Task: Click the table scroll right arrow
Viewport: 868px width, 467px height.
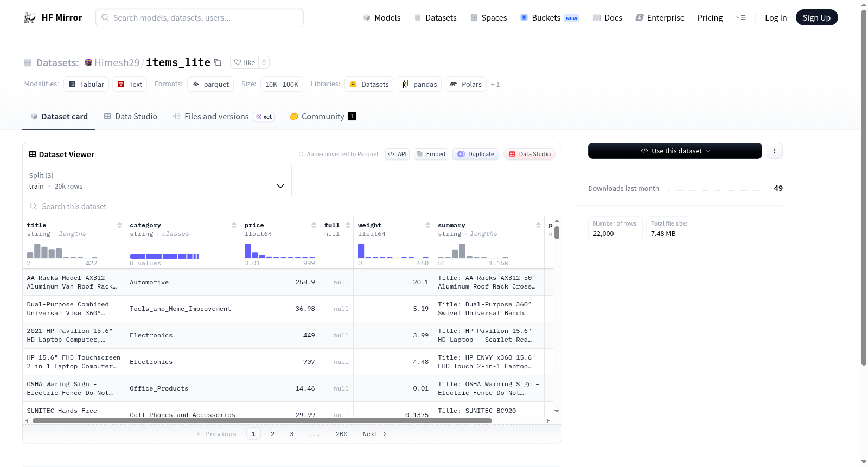Action: [x=548, y=420]
